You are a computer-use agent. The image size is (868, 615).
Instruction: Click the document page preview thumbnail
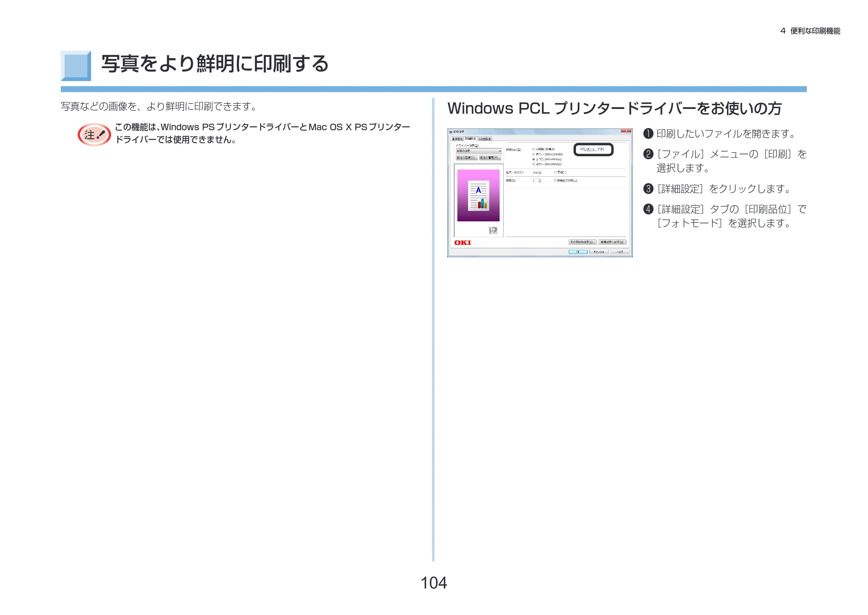tap(478, 196)
